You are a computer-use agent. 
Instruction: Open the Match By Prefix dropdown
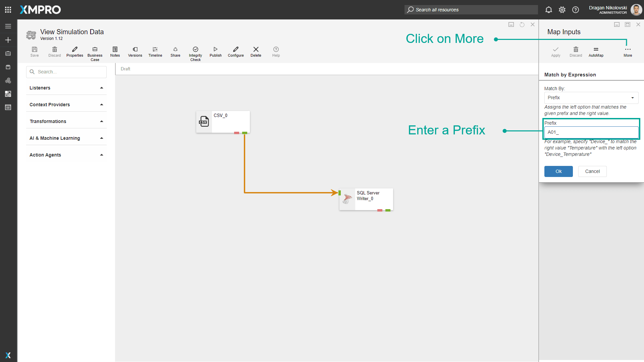tap(591, 98)
